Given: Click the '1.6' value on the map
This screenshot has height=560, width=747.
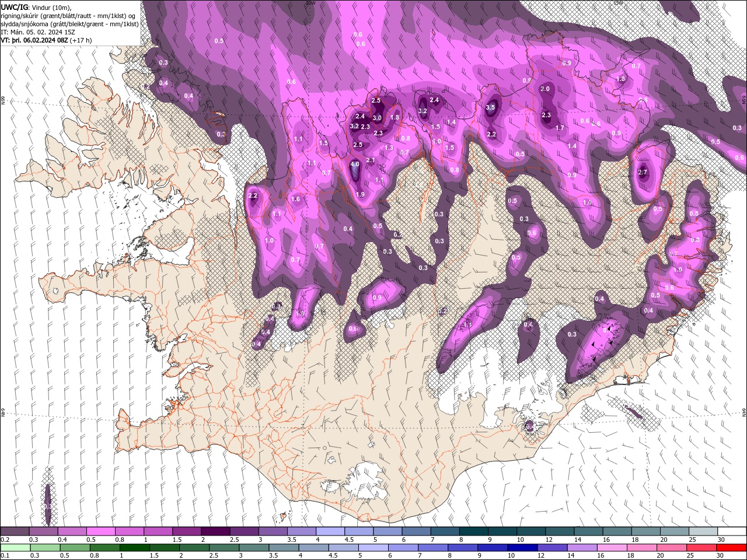Looking at the screenshot, I should [295, 199].
